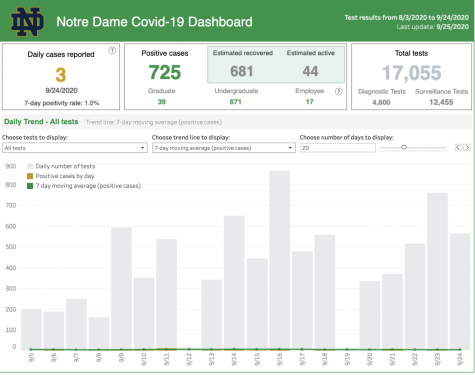Click the 9/14 daily tests bar
The height and width of the screenshot is (375, 475).
click(x=234, y=283)
